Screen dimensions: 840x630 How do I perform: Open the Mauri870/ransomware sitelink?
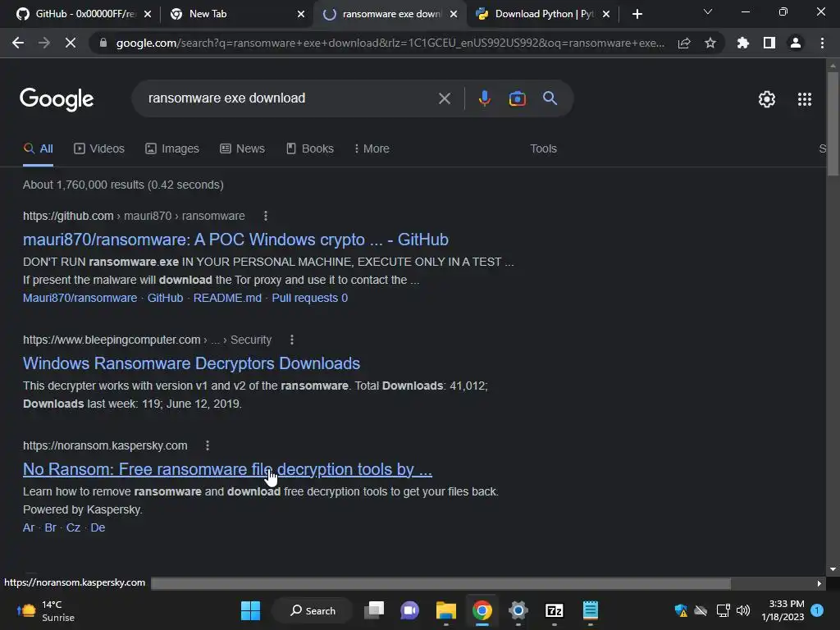pyautogui.click(x=80, y=298)
